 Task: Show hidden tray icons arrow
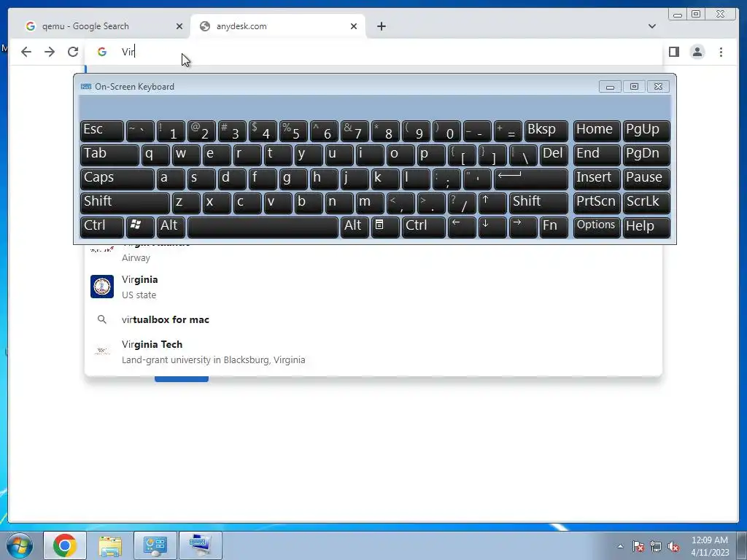620,546
